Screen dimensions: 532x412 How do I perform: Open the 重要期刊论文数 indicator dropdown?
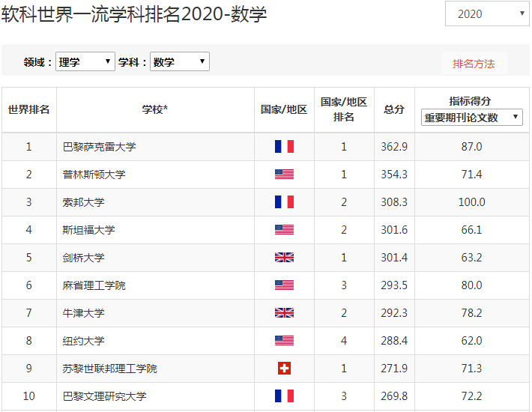(x=471, y=118)
